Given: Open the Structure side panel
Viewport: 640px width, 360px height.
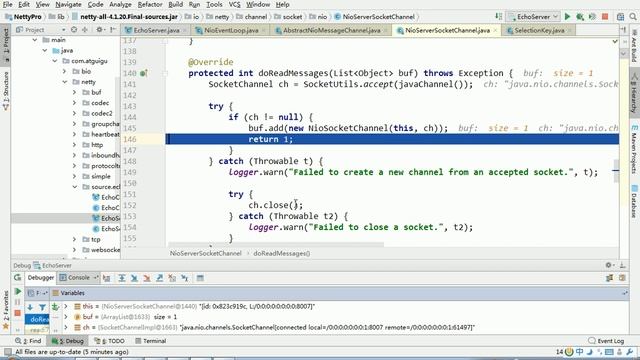Looking at the screenshot, I should click(6, 91).
